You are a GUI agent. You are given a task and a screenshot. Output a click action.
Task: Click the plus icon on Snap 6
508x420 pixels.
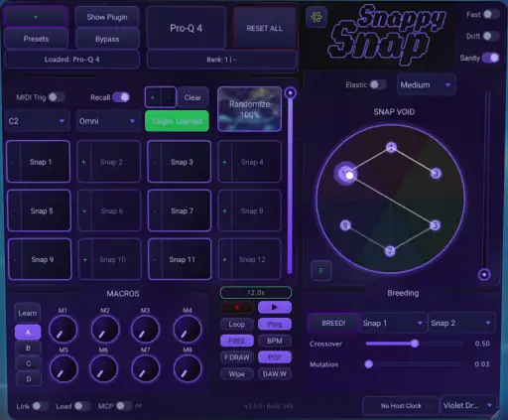84,210
